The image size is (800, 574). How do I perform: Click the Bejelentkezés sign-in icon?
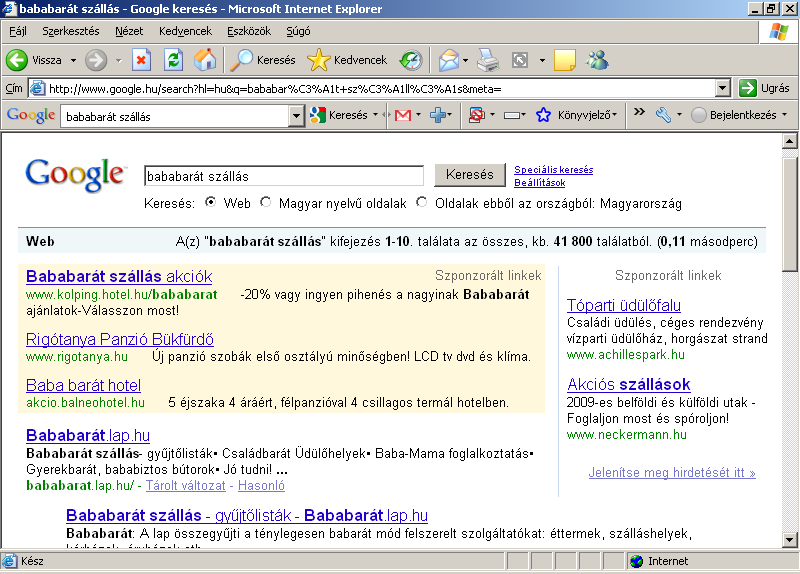(698, 115)
